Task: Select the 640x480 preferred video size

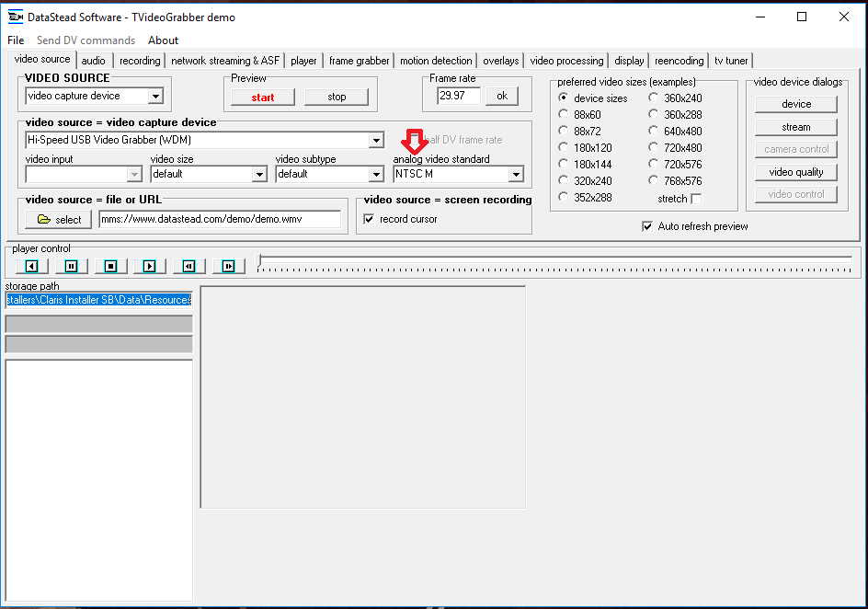Action: point(654,132)
